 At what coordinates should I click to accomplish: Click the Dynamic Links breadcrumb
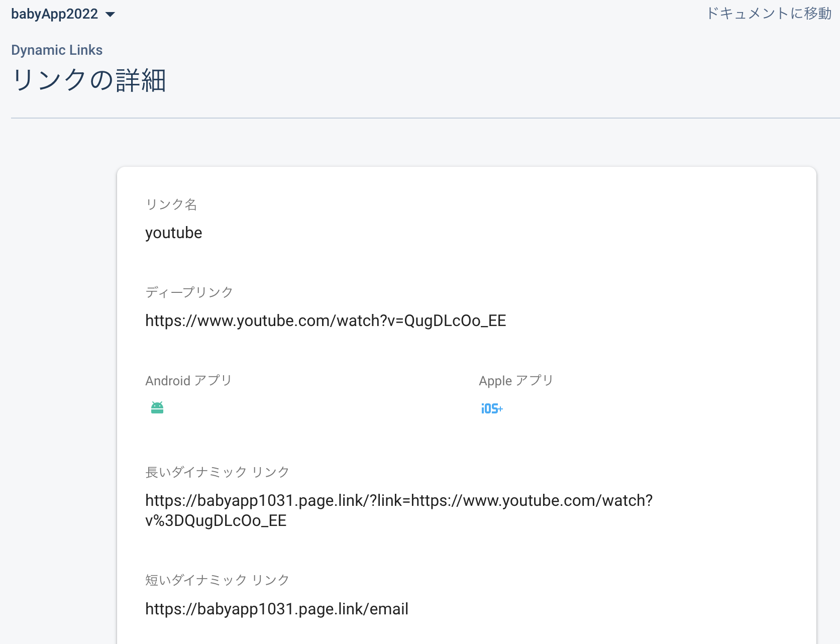[x=57, y=50]
